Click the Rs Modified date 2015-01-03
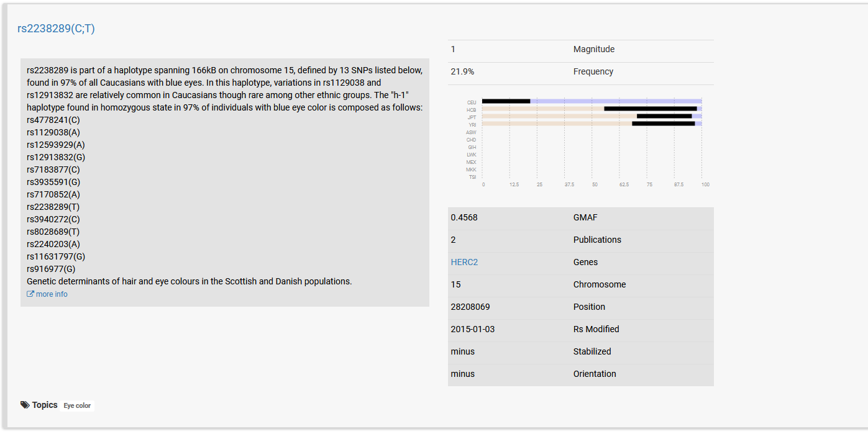Image resolution: width=868 pixels, height=434 pixels. (473, 329)
